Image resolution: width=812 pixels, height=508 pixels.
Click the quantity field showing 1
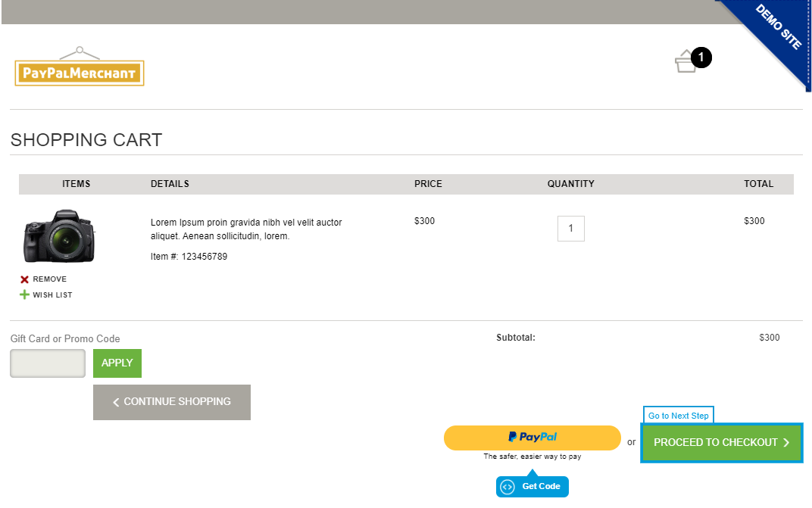coord(570,229)
